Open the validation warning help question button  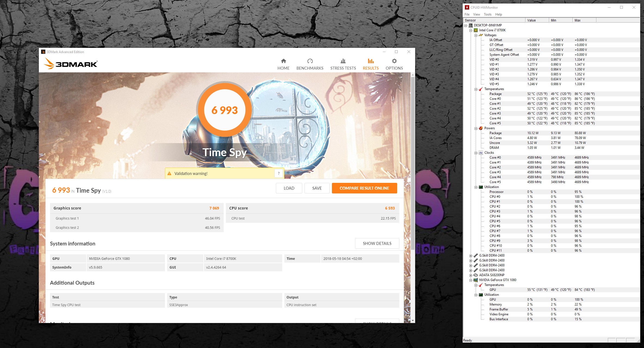[279, 173]
